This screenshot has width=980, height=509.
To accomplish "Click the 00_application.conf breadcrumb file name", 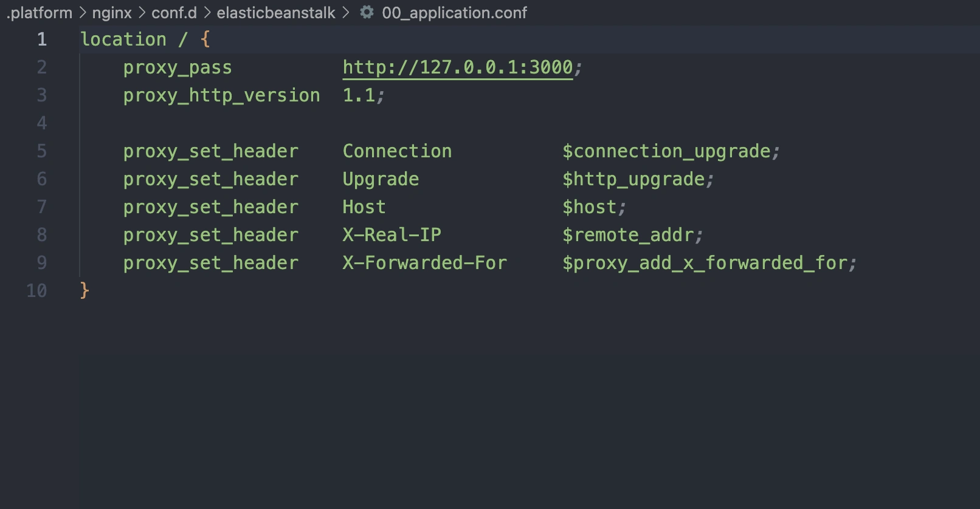I will (454, 13).
